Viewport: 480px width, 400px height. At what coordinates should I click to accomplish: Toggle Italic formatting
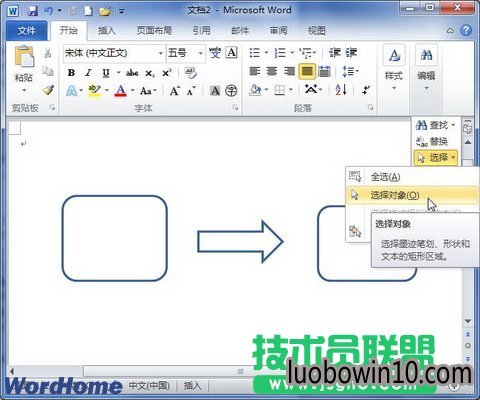tap(88, 72)
